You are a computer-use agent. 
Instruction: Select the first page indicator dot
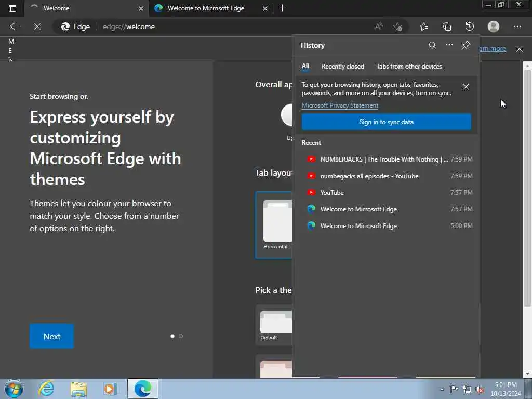172,336
